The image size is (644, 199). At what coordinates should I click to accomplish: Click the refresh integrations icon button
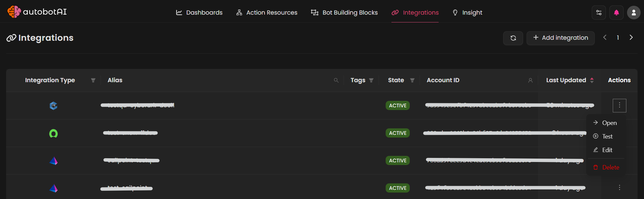(x=513, y=38)
